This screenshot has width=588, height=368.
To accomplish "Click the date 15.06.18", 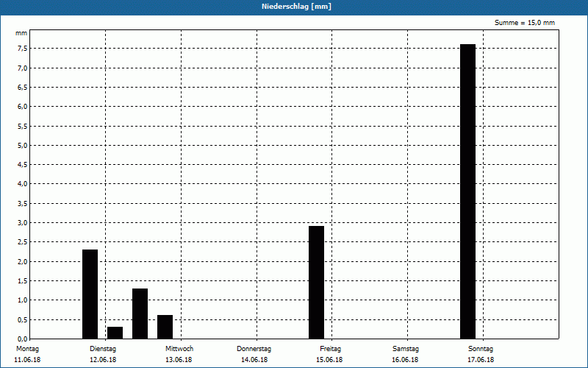I will pos(329,360).
